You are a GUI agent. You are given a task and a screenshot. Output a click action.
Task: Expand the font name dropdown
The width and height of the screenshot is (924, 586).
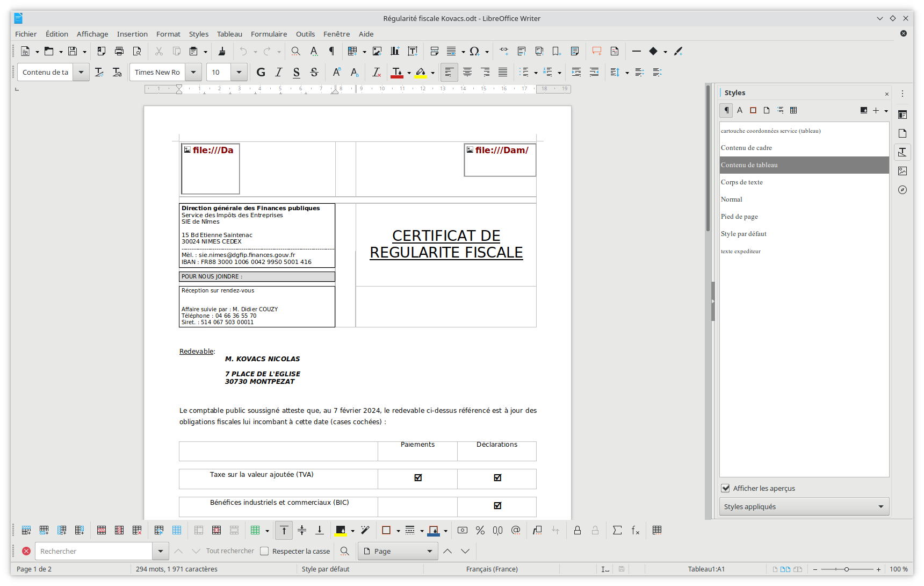(193, 72)
